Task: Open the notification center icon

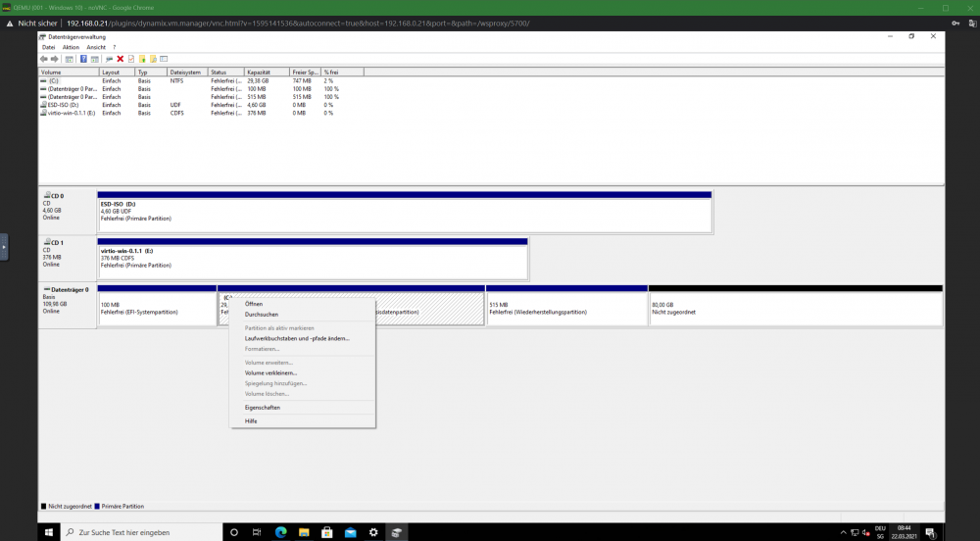Action: pyautogui.click(x=930, y=532)
